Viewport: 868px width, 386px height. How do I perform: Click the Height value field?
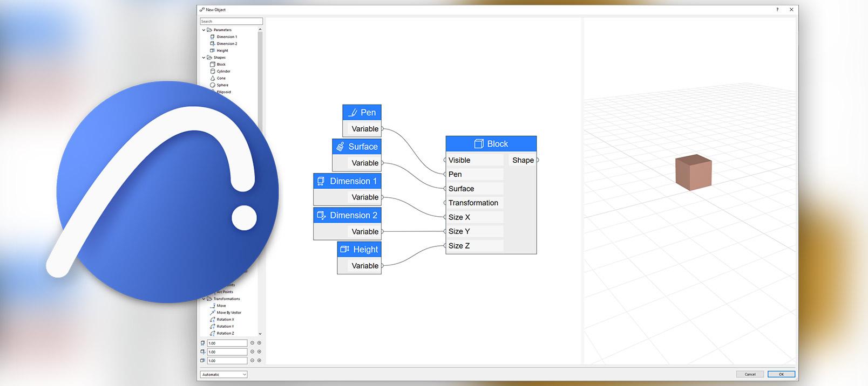point(227,361)
